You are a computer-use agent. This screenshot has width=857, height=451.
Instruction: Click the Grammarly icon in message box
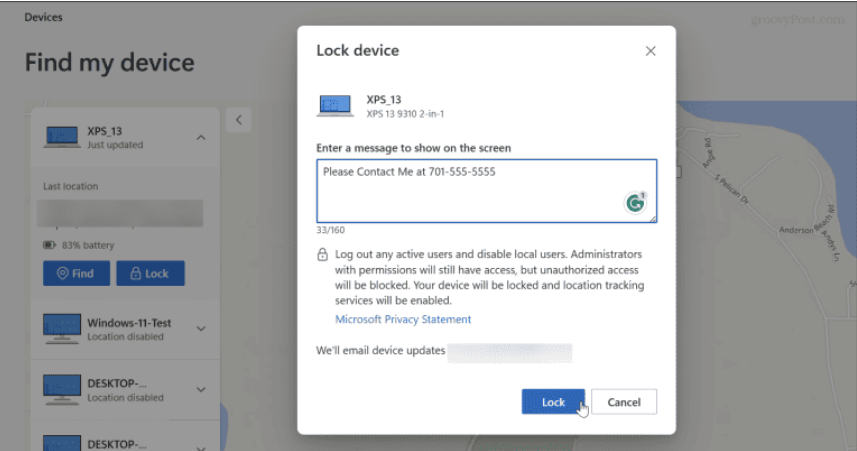(635, 203)
